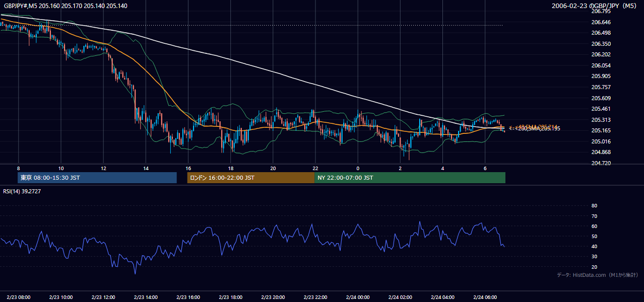Click the 2/23 08:00 date label
This screenshot has width=644, height=302.
tap(19, 297)
